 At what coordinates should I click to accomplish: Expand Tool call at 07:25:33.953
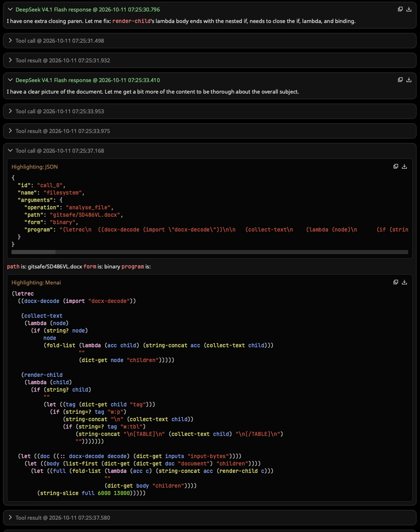pos(11,111)
